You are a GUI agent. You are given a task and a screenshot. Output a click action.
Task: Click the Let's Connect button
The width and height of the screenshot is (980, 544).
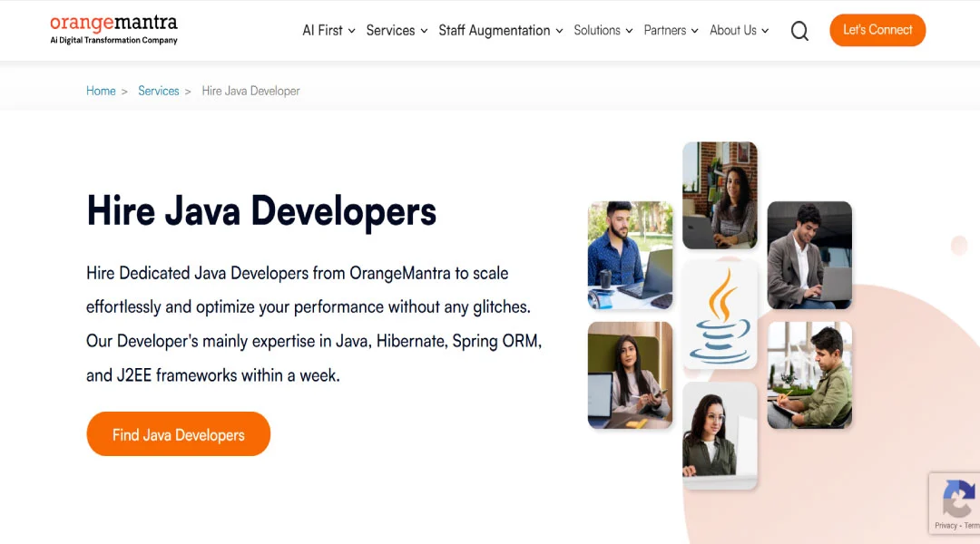[877, 30]
